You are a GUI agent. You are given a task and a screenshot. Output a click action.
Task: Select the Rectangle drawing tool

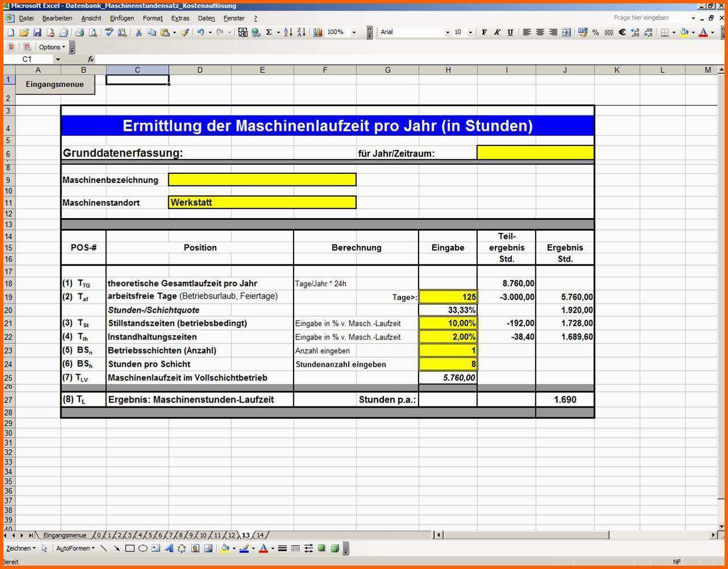click(130, 549)
